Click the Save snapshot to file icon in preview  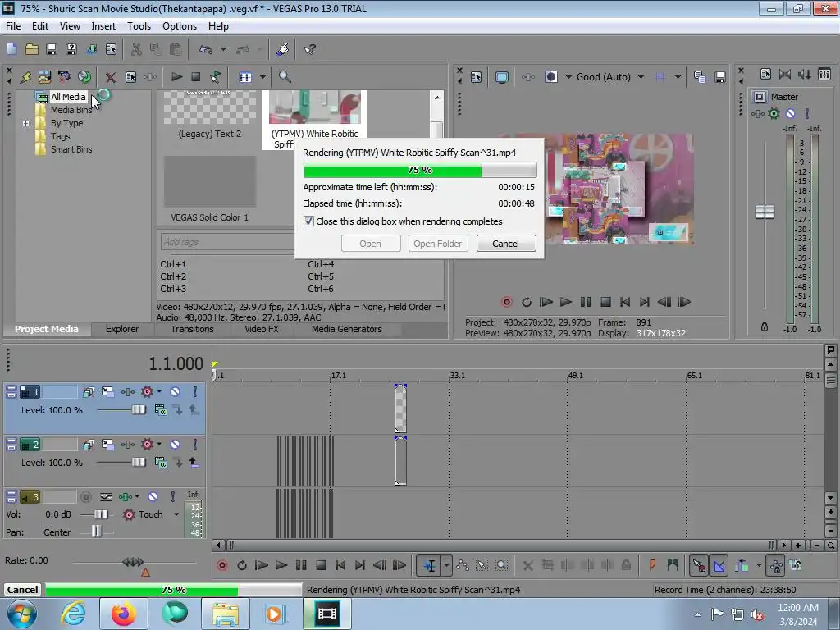coord(719,77)
